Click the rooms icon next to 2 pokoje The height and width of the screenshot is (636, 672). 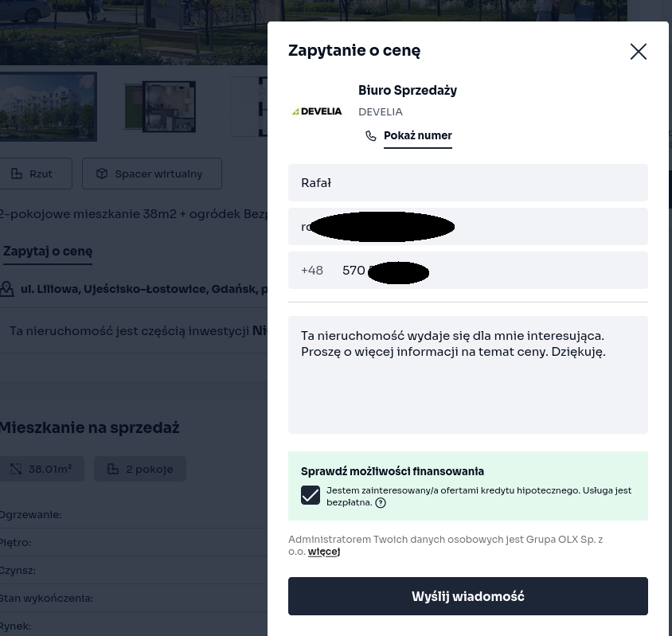coord(113,469)
